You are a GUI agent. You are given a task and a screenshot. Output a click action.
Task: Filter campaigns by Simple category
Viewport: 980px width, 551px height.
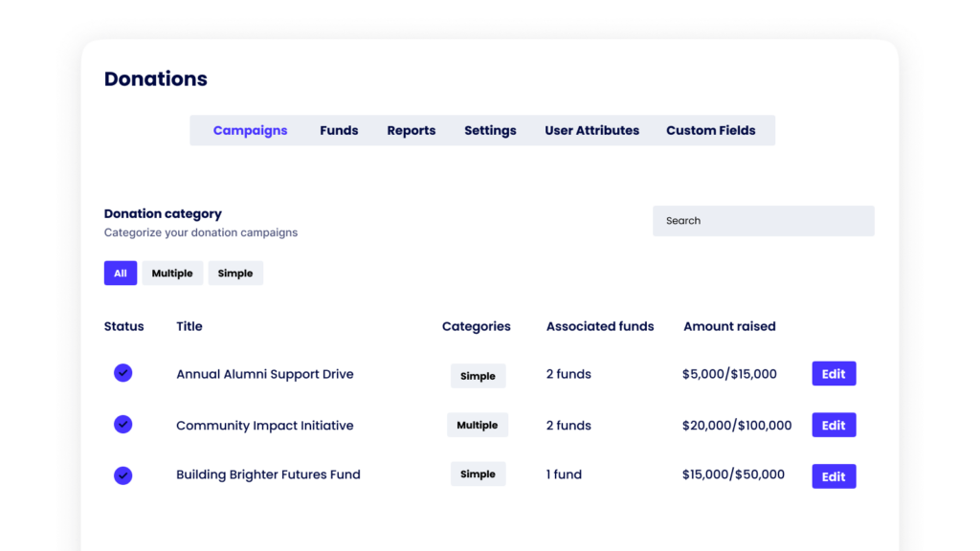(x=235, y=274)
